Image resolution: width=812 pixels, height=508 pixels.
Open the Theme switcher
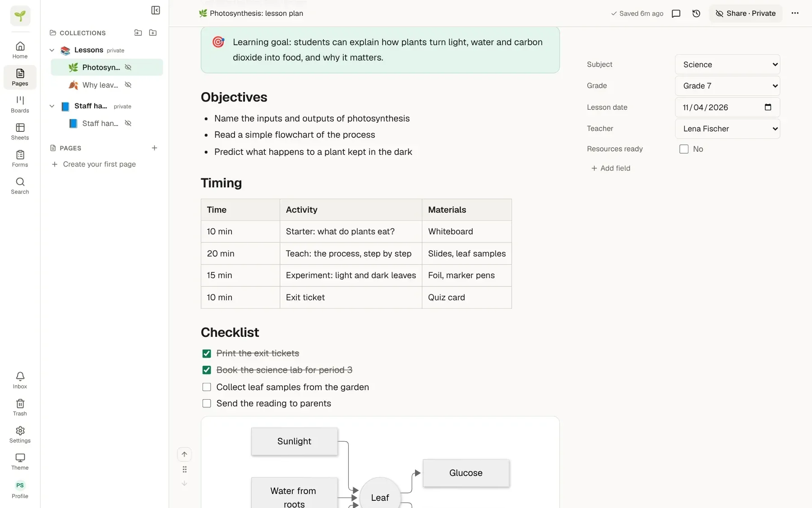point(20,461)
